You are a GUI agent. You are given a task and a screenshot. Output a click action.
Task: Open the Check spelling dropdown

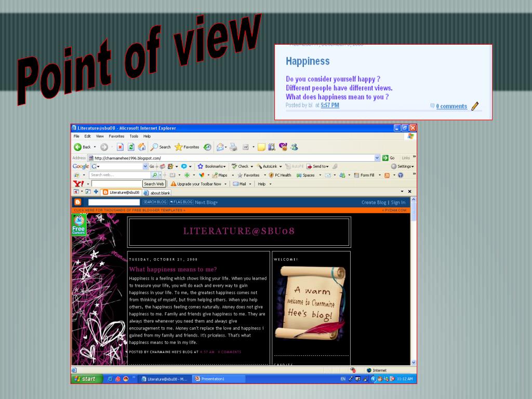point(252,167)
